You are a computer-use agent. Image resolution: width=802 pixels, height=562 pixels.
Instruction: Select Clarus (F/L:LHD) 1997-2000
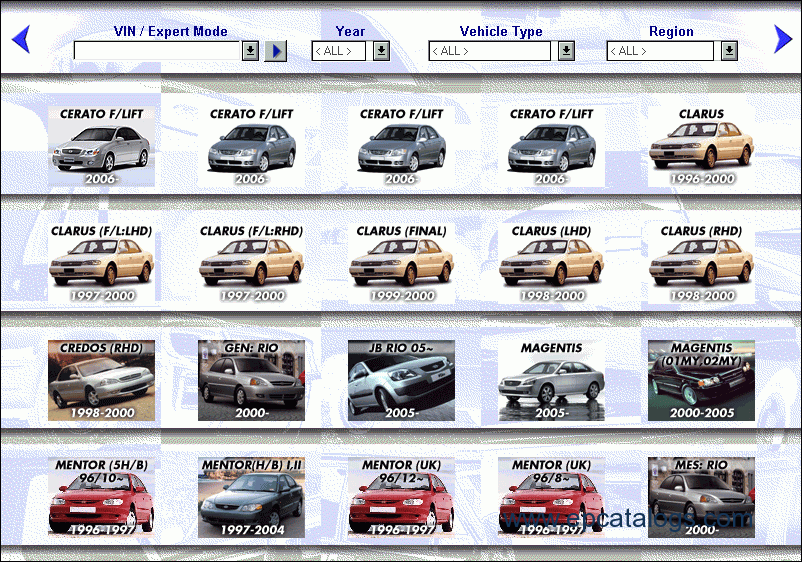[101, 263]
